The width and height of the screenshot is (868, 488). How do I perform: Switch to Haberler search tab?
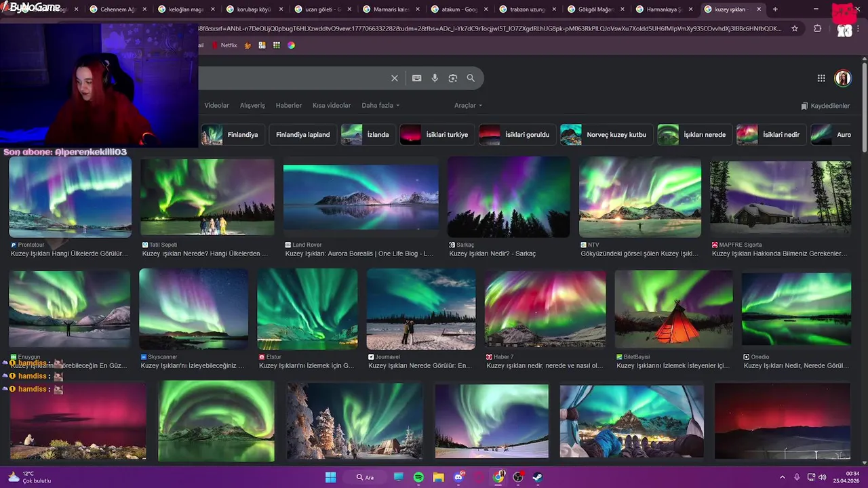click(289, 106)
